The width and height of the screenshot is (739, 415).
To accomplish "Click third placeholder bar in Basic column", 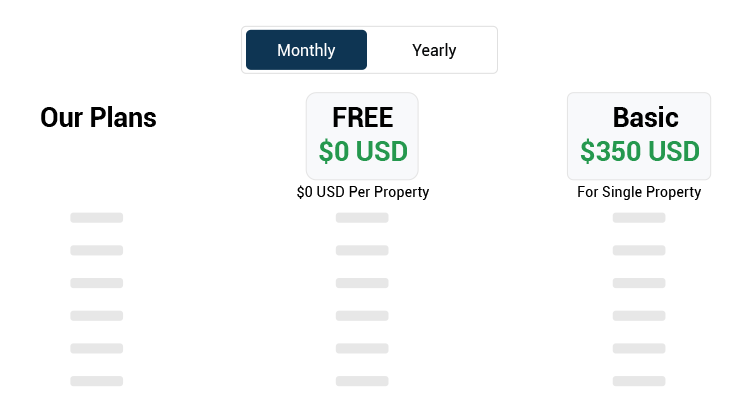I will coord(639,283).
